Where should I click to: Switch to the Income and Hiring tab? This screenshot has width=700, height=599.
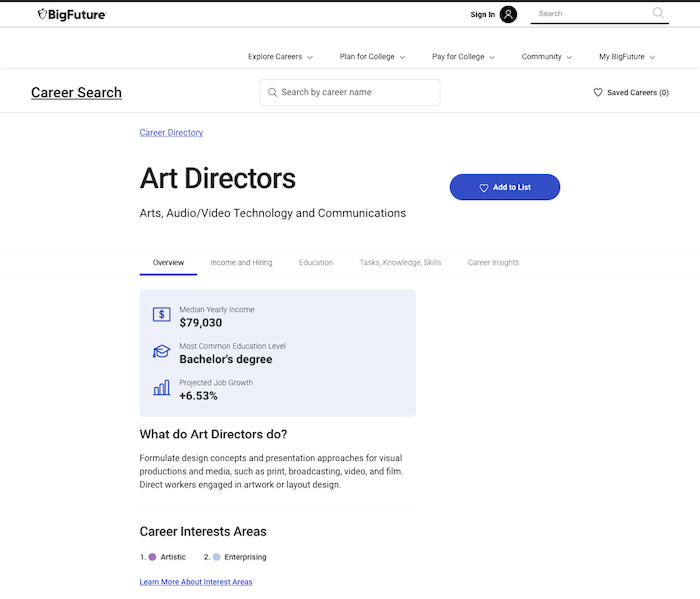coord(241,263)
